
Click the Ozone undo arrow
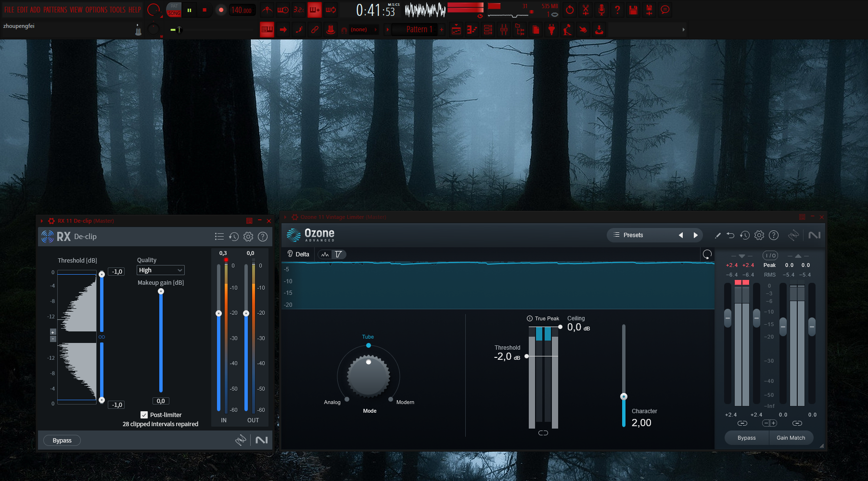click(x=730, y=235)
